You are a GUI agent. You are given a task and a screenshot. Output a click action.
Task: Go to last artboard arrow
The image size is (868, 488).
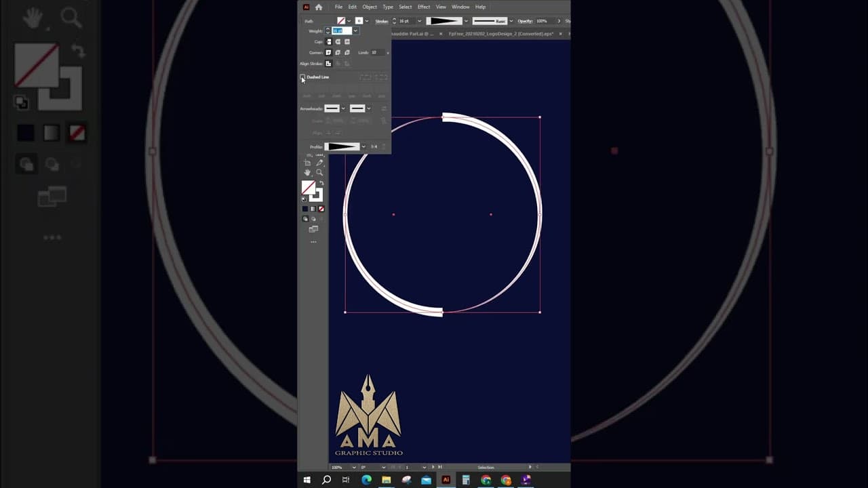440,467
